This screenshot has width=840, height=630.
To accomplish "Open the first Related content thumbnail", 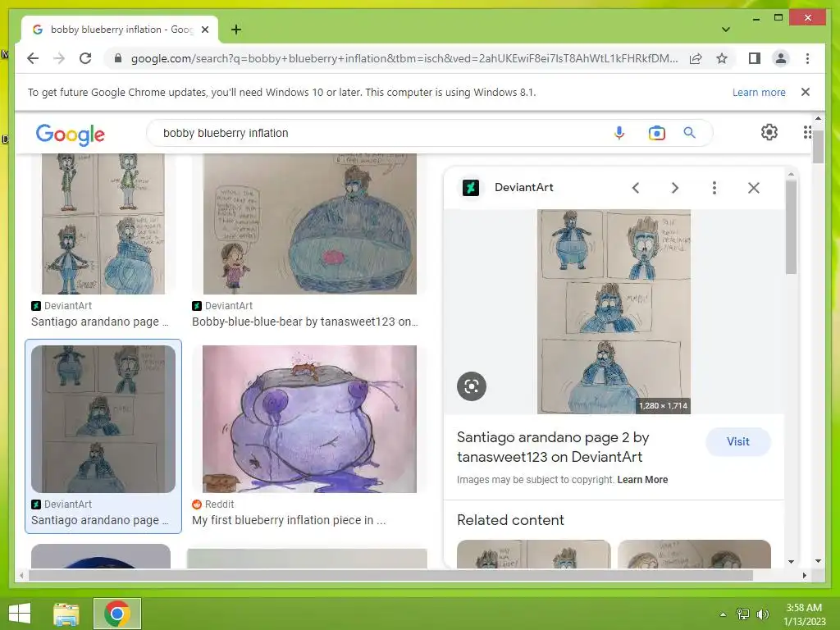I will (533, 554).
